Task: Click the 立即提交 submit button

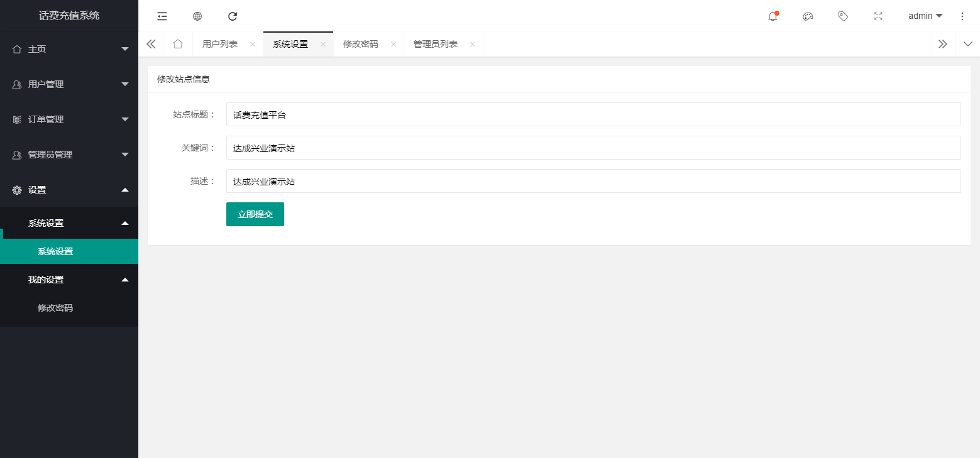Action: [x=255, y=214]
